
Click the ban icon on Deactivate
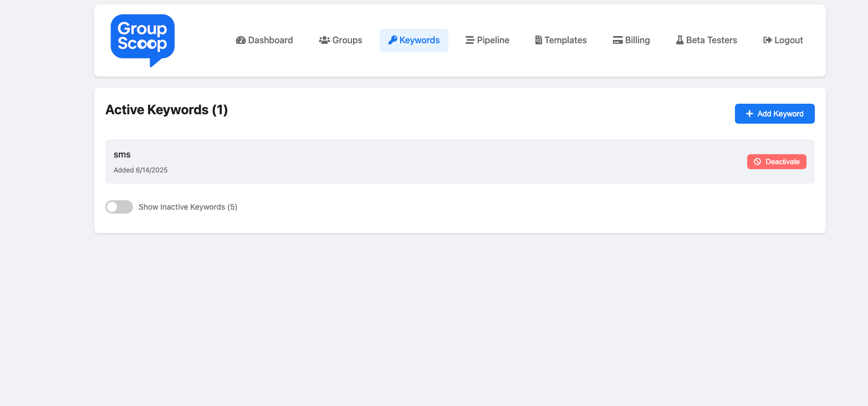(x=757, y=161)
